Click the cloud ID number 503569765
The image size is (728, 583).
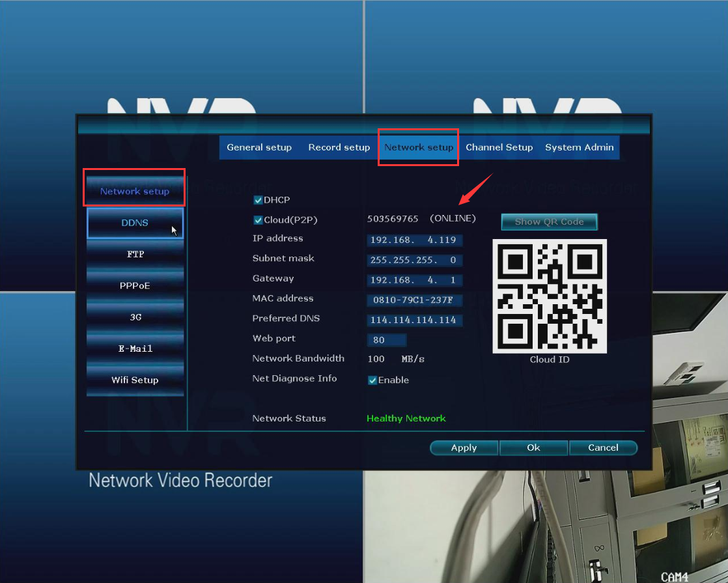coord(393,219)
